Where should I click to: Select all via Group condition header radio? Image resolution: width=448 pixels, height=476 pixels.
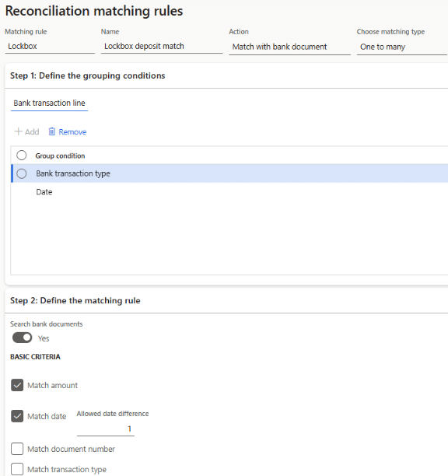coord(22,155)
